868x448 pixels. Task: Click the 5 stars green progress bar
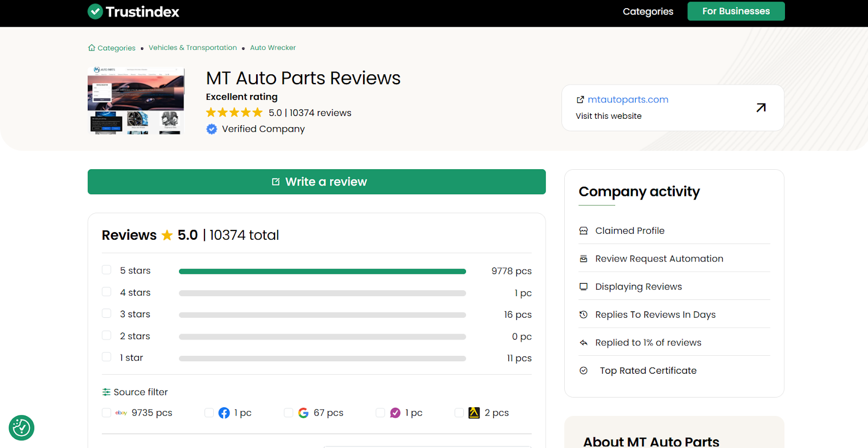tap(322, 271)
